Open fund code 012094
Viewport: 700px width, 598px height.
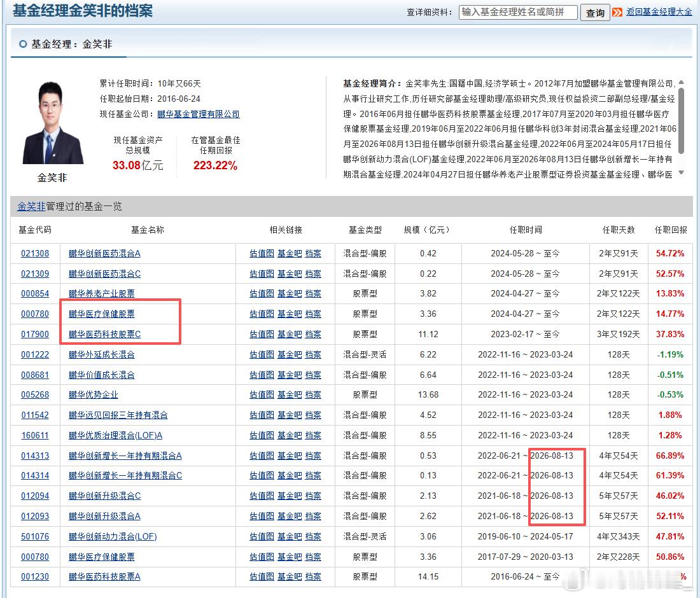35,496
